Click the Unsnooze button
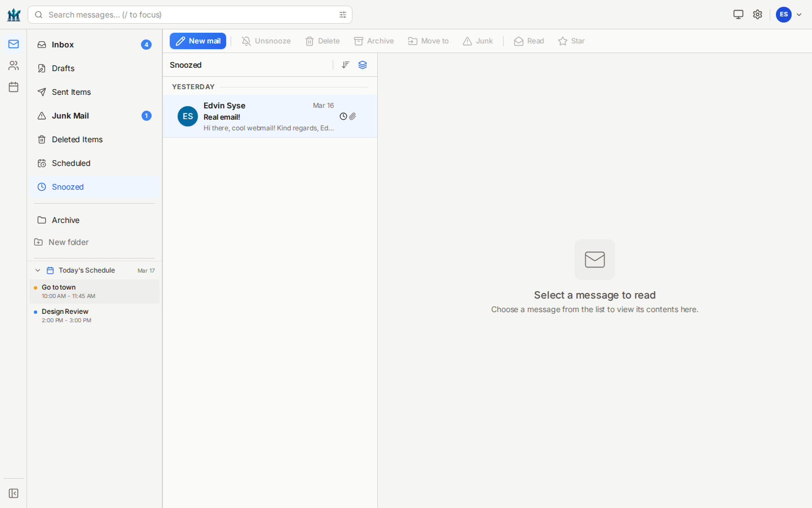Screen dimensions: 812x508 (x=266, y=41)
